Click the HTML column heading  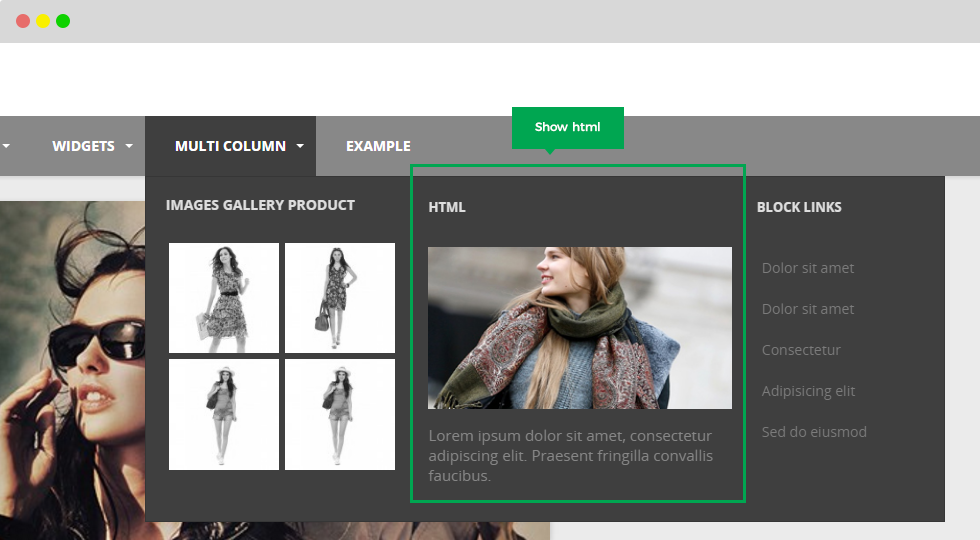click(447, 208)
